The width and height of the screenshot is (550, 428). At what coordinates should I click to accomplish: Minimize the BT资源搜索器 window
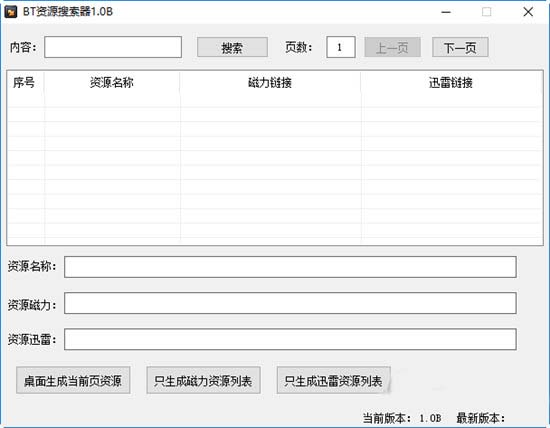(446, 12)
